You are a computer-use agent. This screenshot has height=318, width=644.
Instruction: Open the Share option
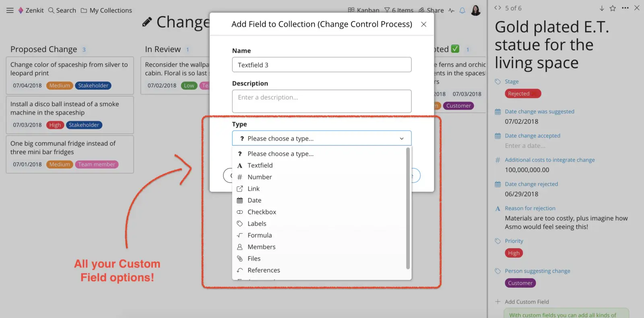(x=431, y=10)
